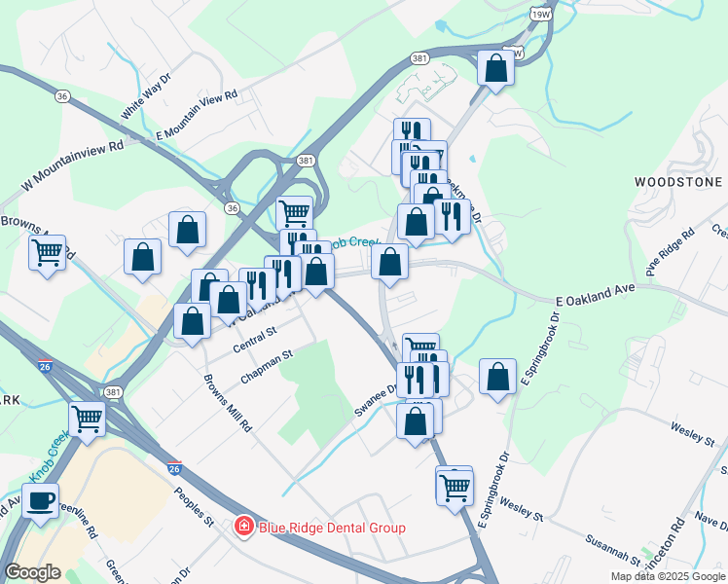Screen dimensions: 728x584
Task: Open Blue Ridge Dental Group place pin
Action: pyautogui.click(x=243, y=527)
